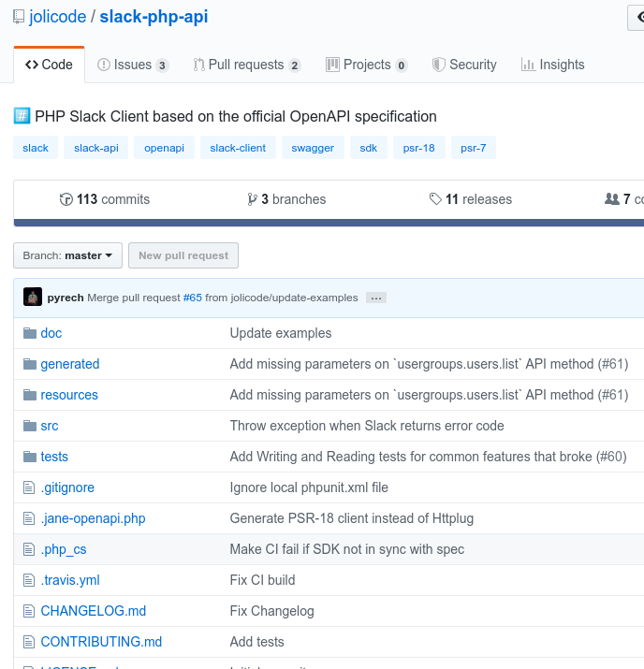Open the Branch: master dropdown
Viewport: 644px width, 669px height.
67,255
